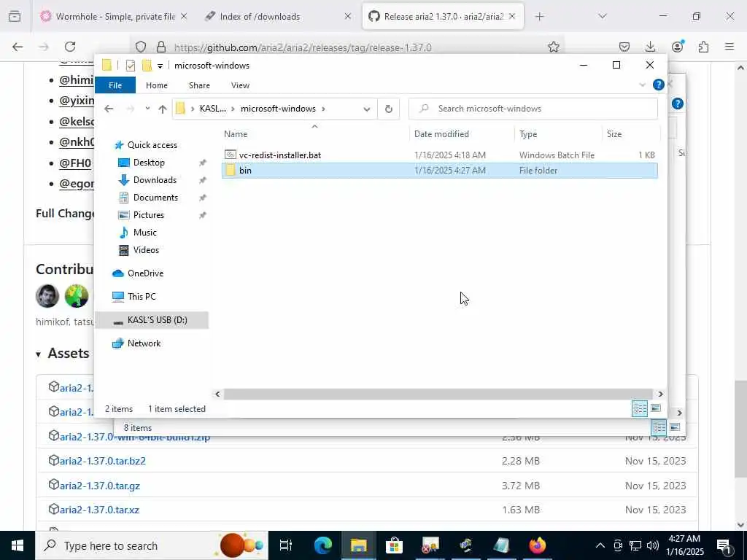The width and height of the screenshot is (747, 560).
Task: Open the Home ribbon tab
Action: (x=157, y=85)
